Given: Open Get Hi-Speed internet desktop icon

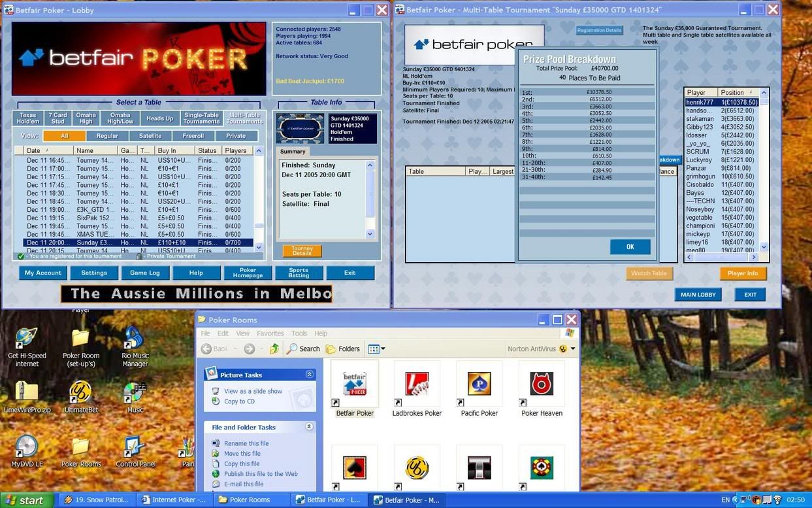Looking at the screenshot, I should point(27,347).
